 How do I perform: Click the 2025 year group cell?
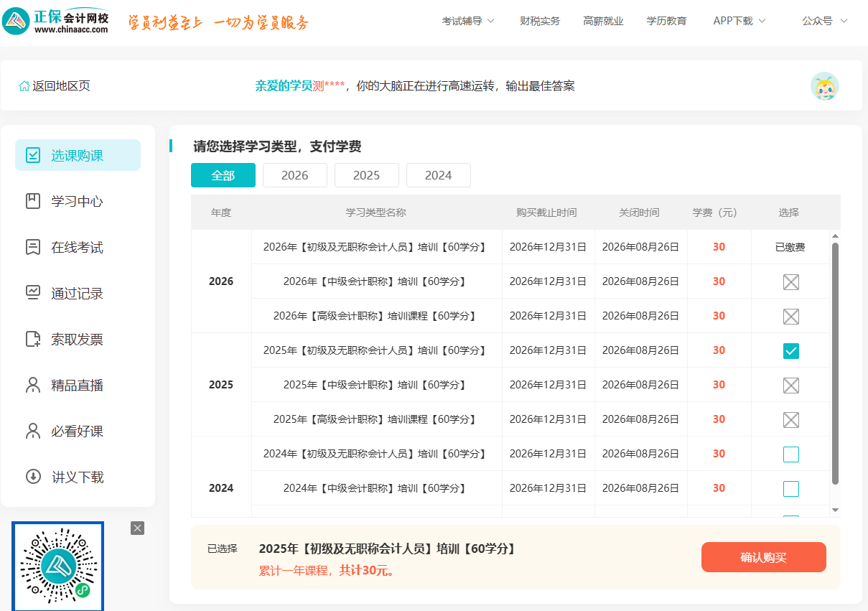pos(221,385)
